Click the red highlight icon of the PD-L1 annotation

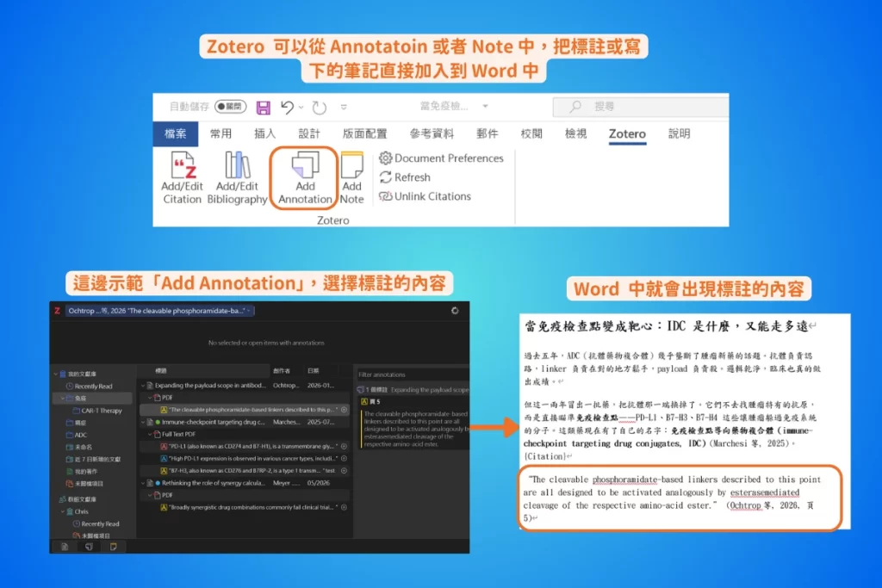coord(164,446)
